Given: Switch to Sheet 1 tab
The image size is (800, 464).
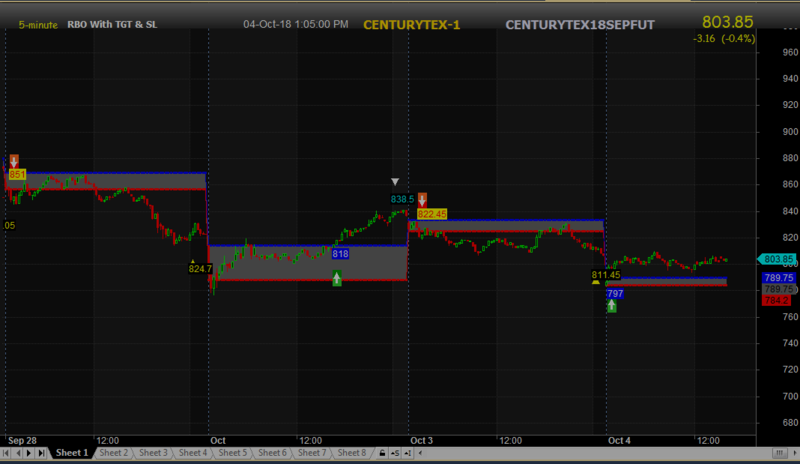Looking at the screenshot, I should (x=72, y=453).
